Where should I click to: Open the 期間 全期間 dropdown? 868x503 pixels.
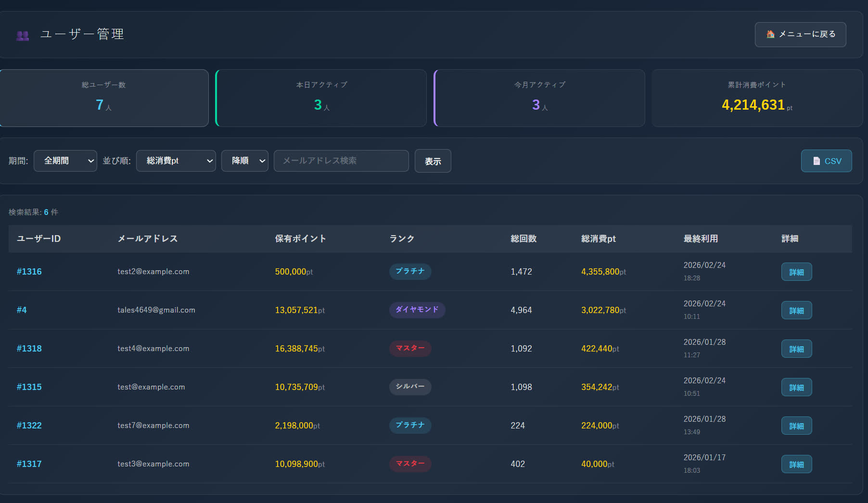(x=65, y=161)
